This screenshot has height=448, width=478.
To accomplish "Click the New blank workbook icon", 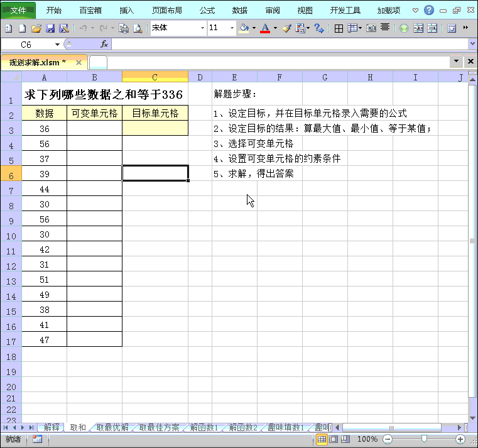I will (x=22, y=28).
